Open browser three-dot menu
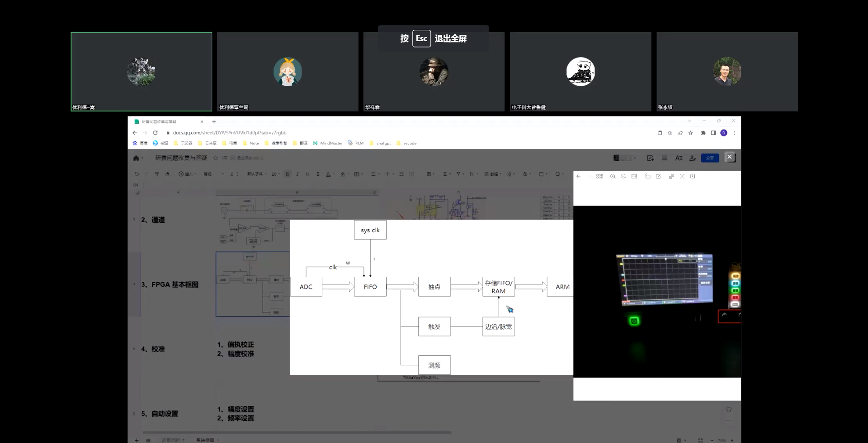 point(734,133)
